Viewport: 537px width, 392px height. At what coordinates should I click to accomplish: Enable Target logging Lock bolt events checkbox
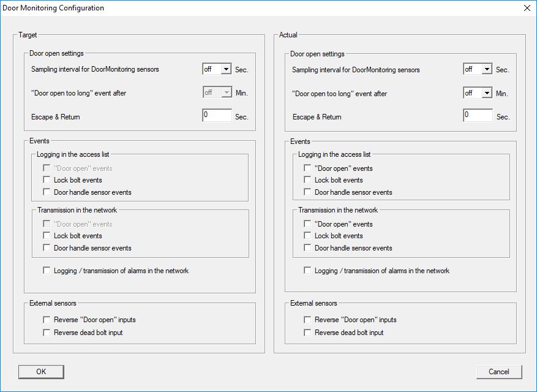tap(47, 180)
